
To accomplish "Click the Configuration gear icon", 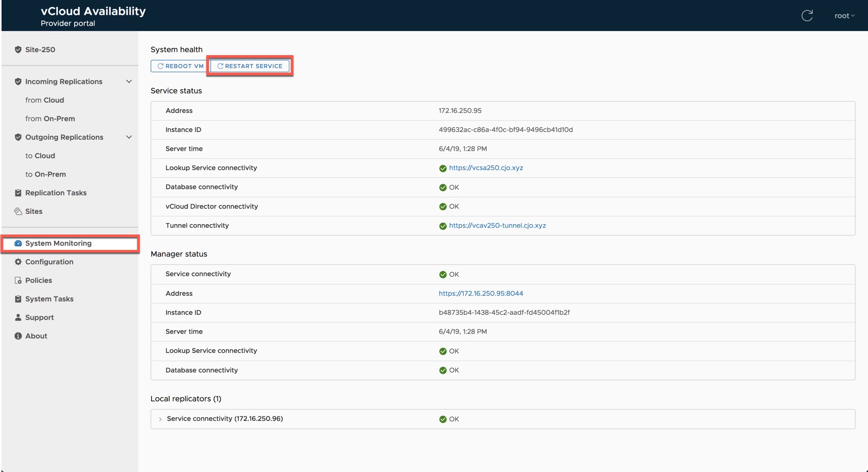I will click(18, 262).
